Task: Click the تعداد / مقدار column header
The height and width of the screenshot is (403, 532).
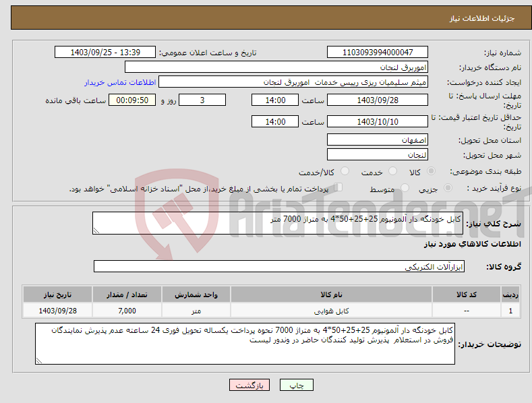Action: [127, 294]
